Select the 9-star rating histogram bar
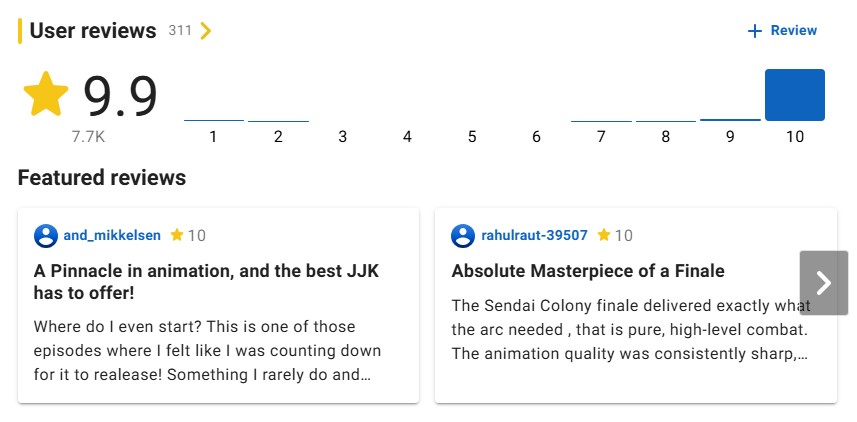Screen dimensions: 857x422 click(730, 119)
